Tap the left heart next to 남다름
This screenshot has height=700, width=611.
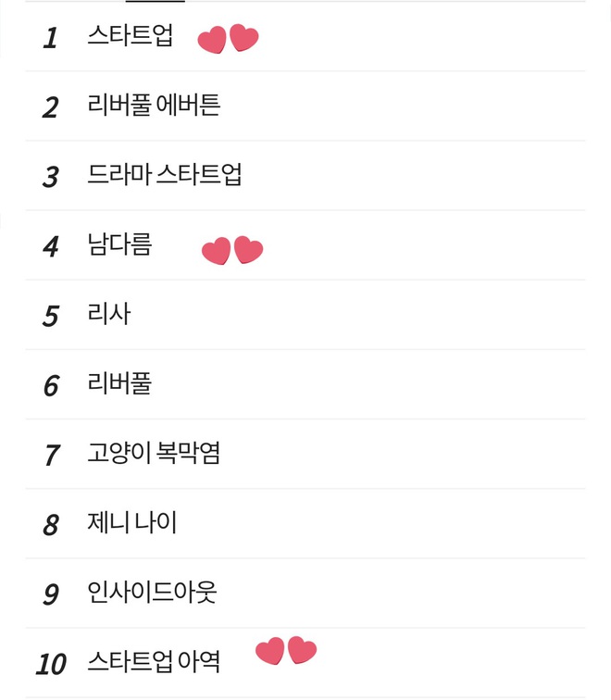pos(217,251)
